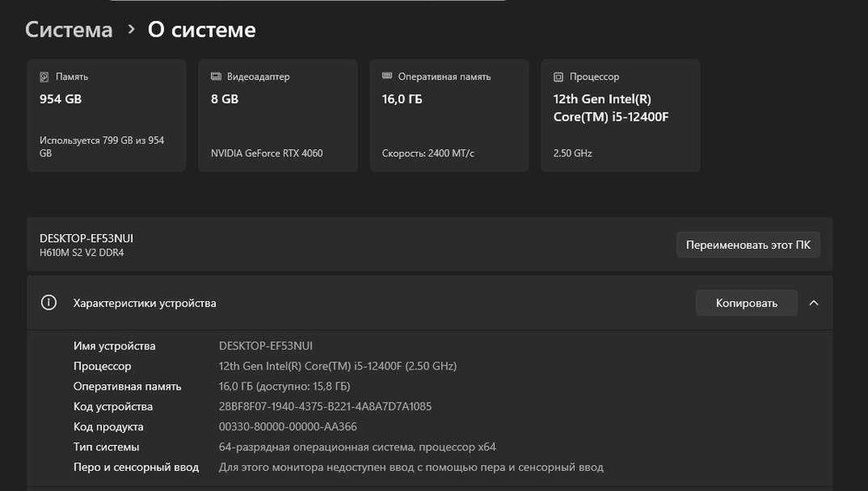The height and width of the screenshot is (491, 868).
Task: Open the Память storage card
Action: point(106,115)
